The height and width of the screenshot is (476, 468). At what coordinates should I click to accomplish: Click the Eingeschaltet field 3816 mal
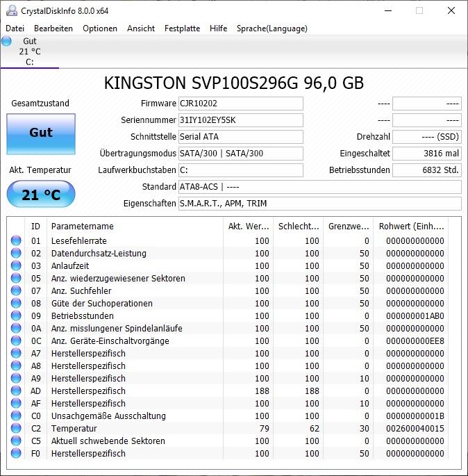pos(427,154)
